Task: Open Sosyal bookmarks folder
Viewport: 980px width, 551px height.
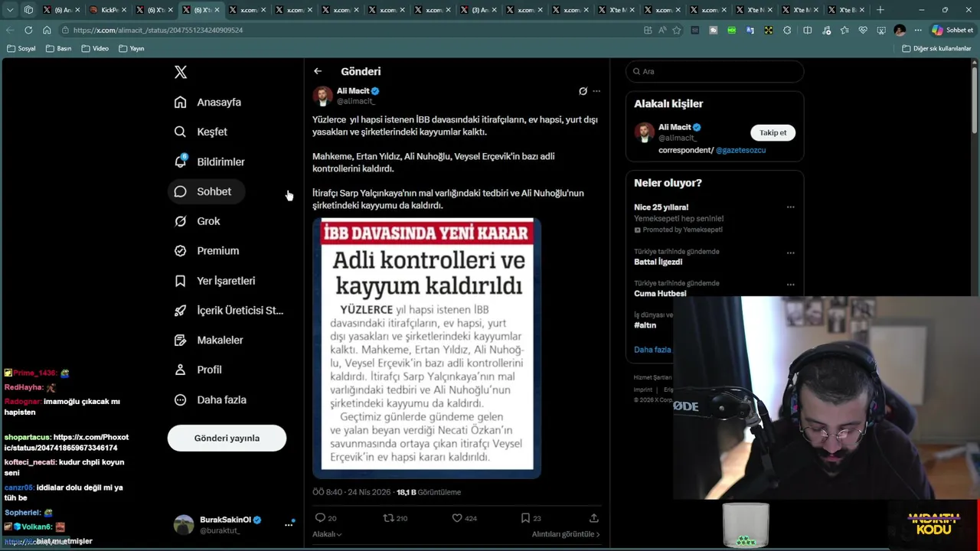Action: point(21,48)
